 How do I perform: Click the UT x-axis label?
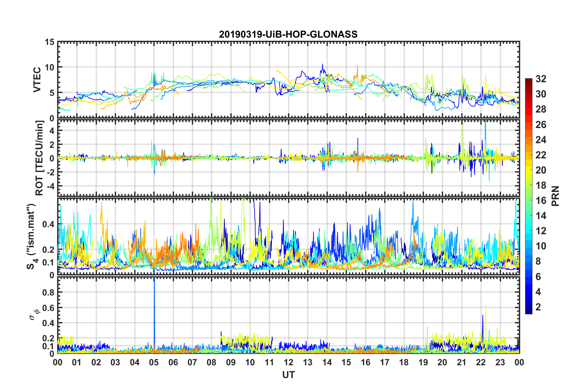(x=288, y=375)
